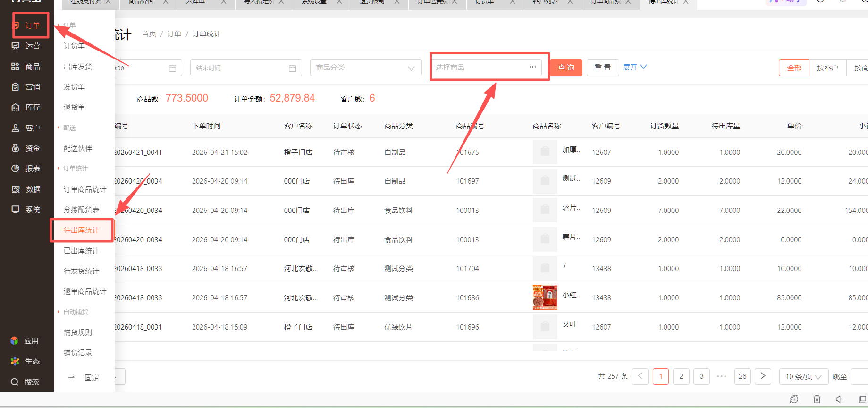This screenshot has height=408, width=868.
Task: Go to page 3 in pagination
Action: (701, 376)
